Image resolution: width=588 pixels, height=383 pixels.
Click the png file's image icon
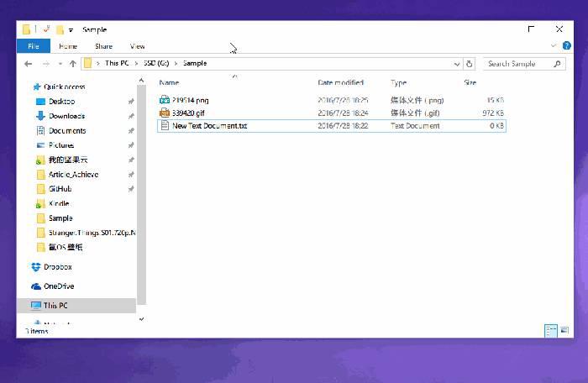click(165, 100)
